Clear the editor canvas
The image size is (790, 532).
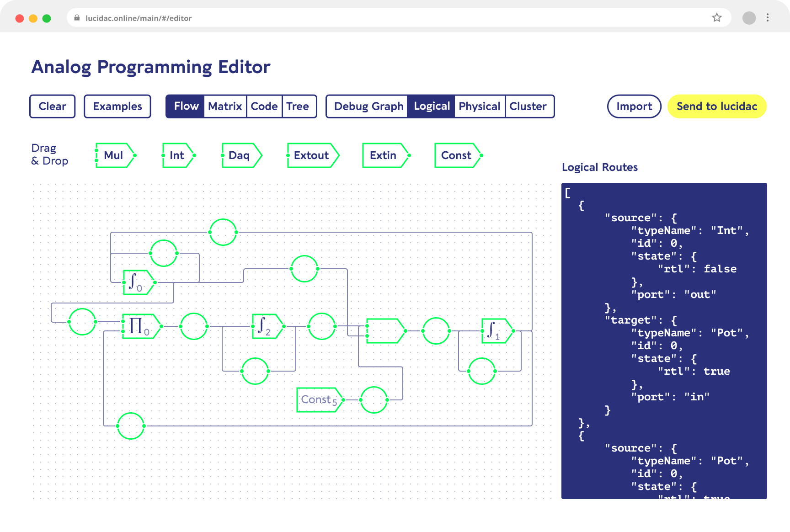(53, 106)
